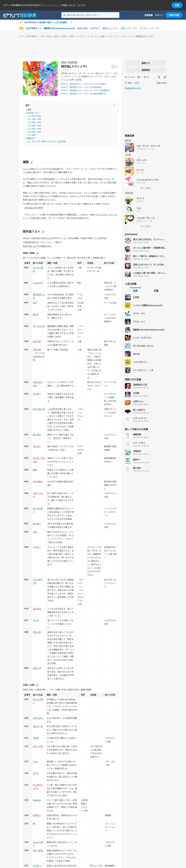Open スティッチ child article thumbnail
This screenshot has height=868, width=186.
(x=130, y=161)
